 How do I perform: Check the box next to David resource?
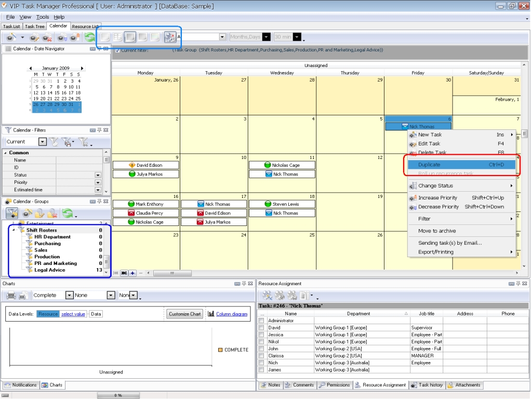pyautogui.click(x=262, y=328)
